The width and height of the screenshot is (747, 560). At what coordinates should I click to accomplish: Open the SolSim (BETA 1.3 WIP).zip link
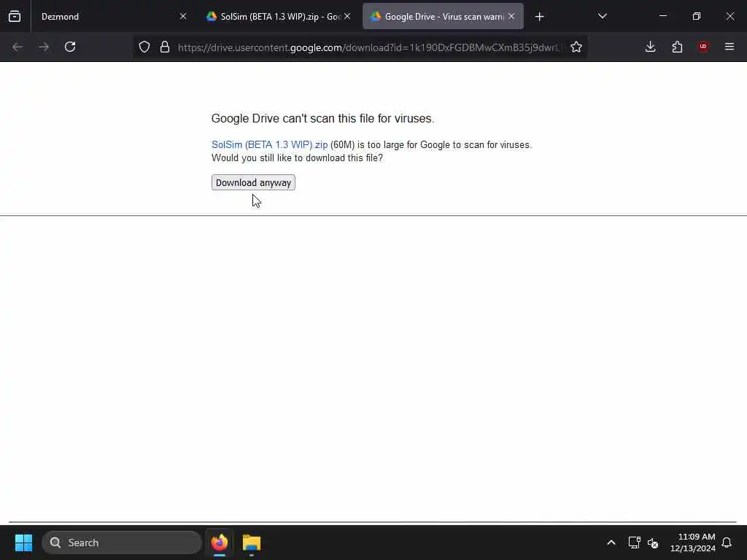(x=270, y=145)
